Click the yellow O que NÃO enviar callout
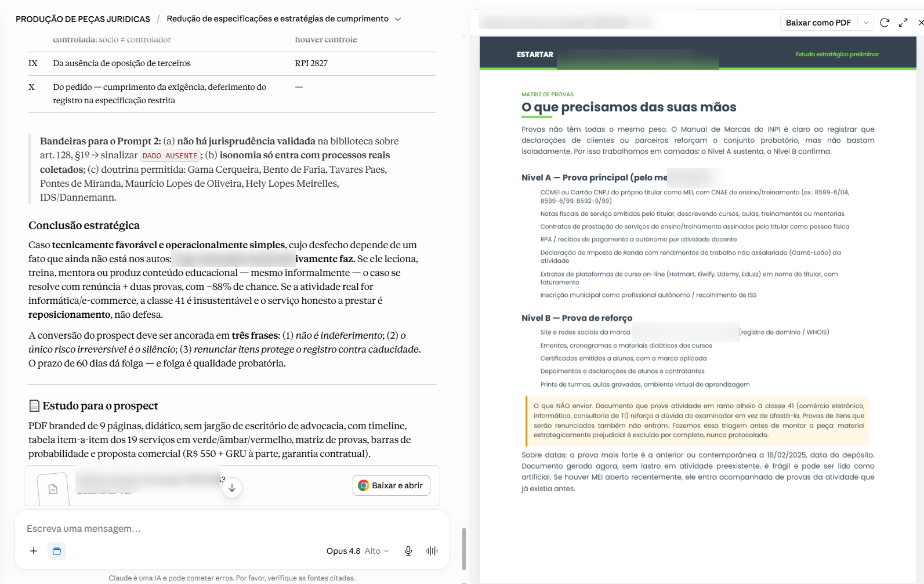Image resolution: width=924 pixels, height=584 pixels. pyautogui.click(x=698, y=420)
